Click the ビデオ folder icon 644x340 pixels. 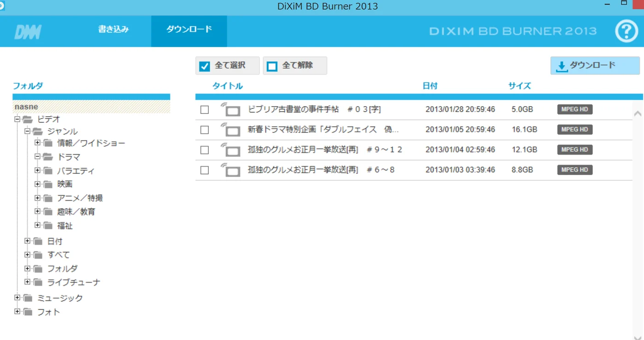28,119
